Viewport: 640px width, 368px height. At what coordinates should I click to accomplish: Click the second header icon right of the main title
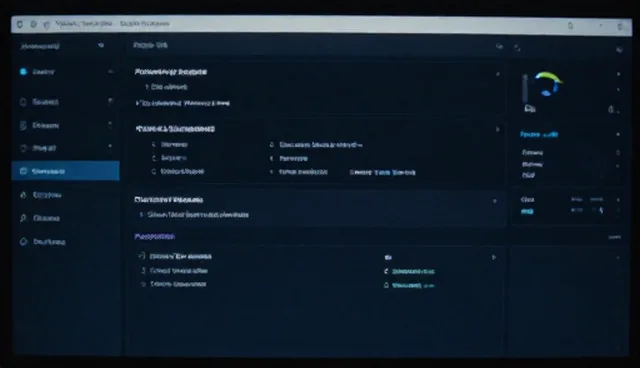517,48
